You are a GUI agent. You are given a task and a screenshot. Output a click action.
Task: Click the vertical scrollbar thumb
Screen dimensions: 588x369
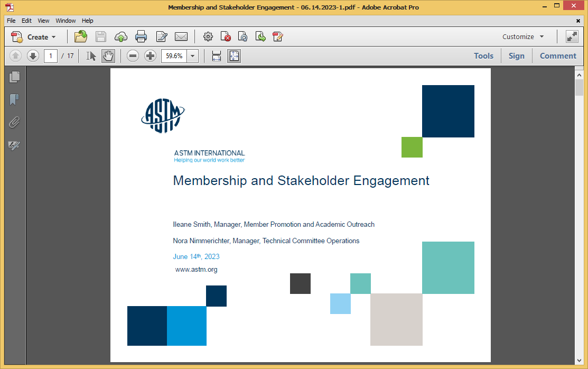pyautogui.click(x=580, y=87)
